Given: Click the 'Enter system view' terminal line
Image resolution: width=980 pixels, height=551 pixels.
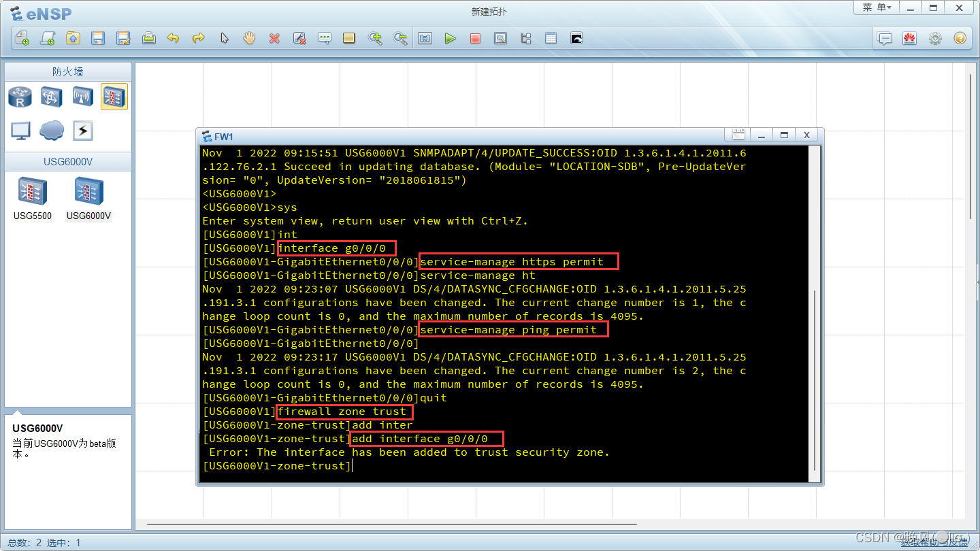Looking at the screenshot, I should click(x=365, y=221).
